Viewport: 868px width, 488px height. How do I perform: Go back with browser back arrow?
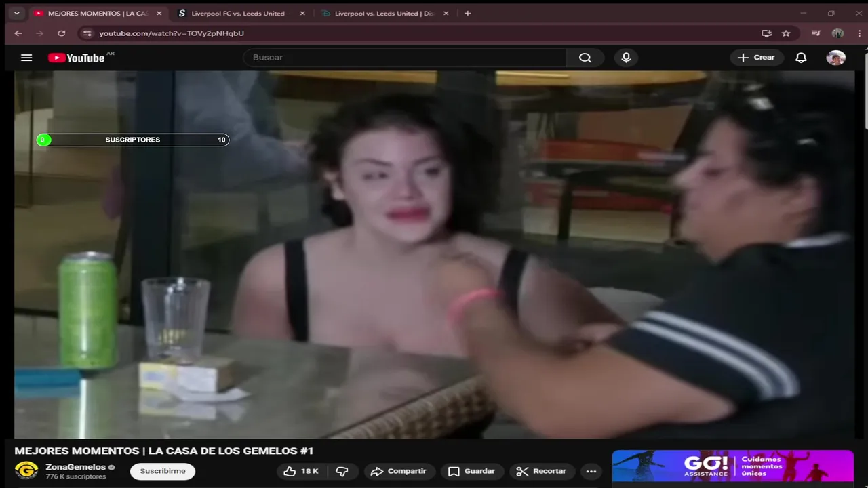18,33
